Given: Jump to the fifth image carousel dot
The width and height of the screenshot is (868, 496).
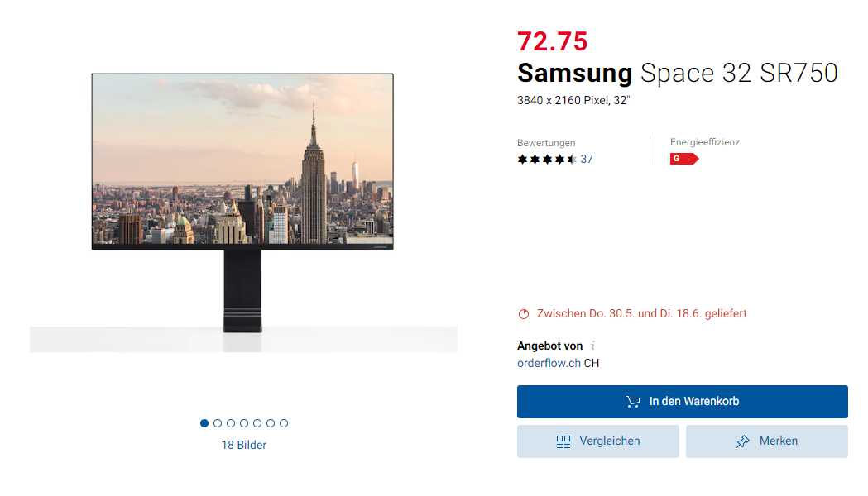Looking at the screenshot, I should (x=257, y=423).
